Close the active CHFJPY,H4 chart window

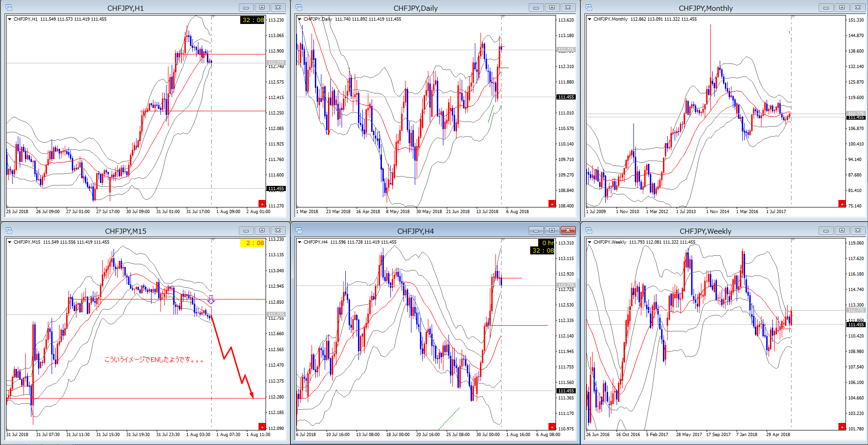click(x=568, y=230)
